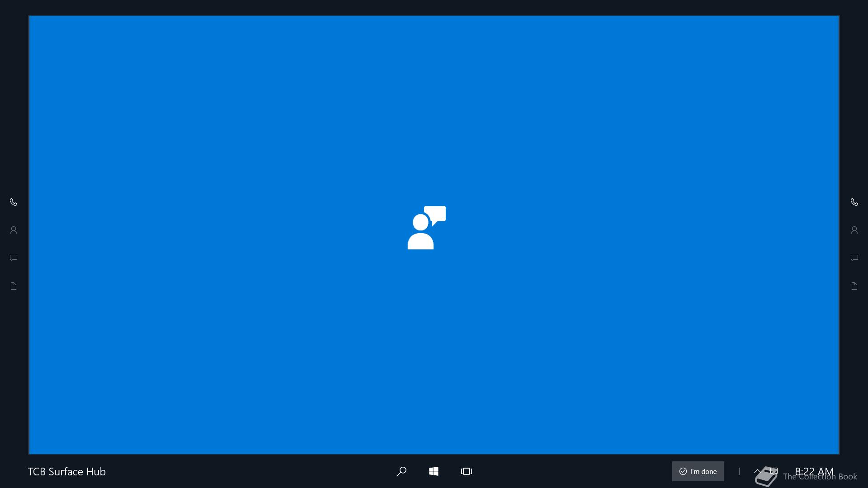Click the right-edge phone call icon

(x=854, y=202)
